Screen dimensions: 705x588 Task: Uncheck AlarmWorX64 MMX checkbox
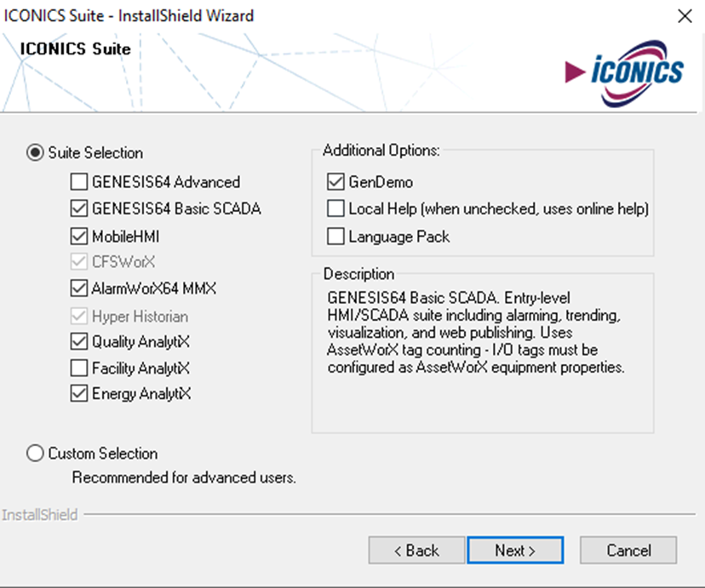(79, 288)
